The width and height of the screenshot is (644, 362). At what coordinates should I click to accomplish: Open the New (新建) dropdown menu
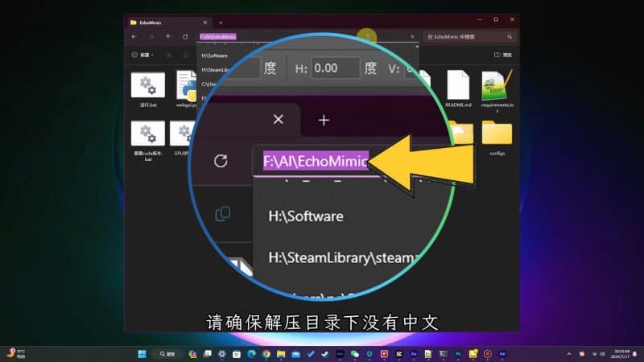coord(142,55)
